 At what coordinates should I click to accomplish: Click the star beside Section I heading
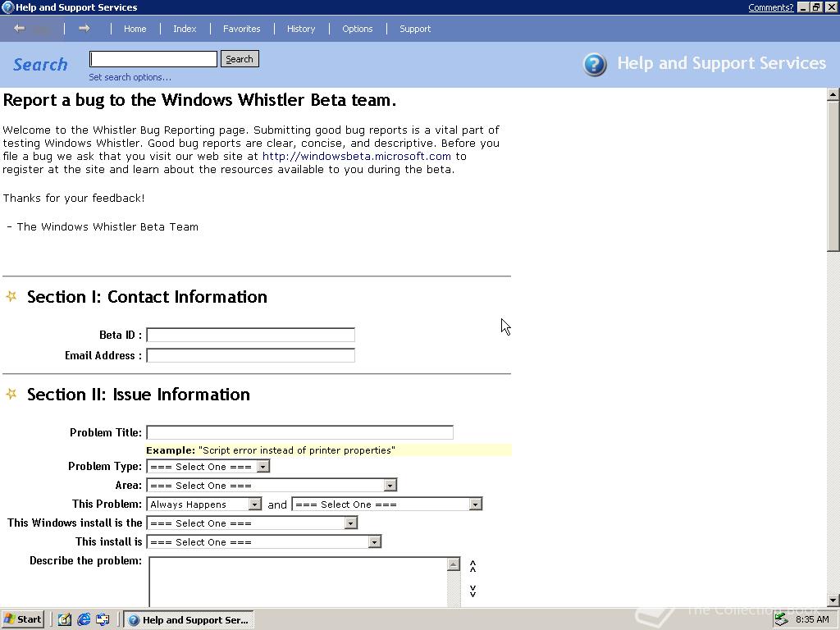tap(11, 296)
